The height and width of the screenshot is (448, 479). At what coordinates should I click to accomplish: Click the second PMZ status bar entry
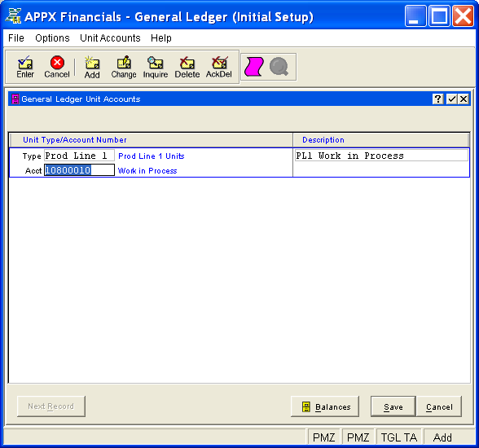pyautogui.click(x=358, y=437)
